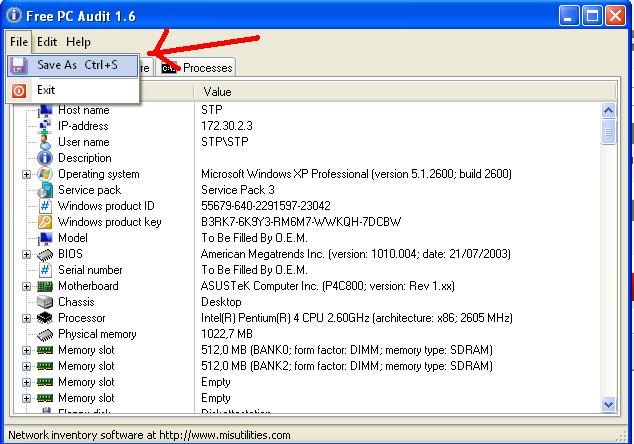634x444 pixels.
Task: Click the Save As floppy disk icon
Action: tap(18, 66)
